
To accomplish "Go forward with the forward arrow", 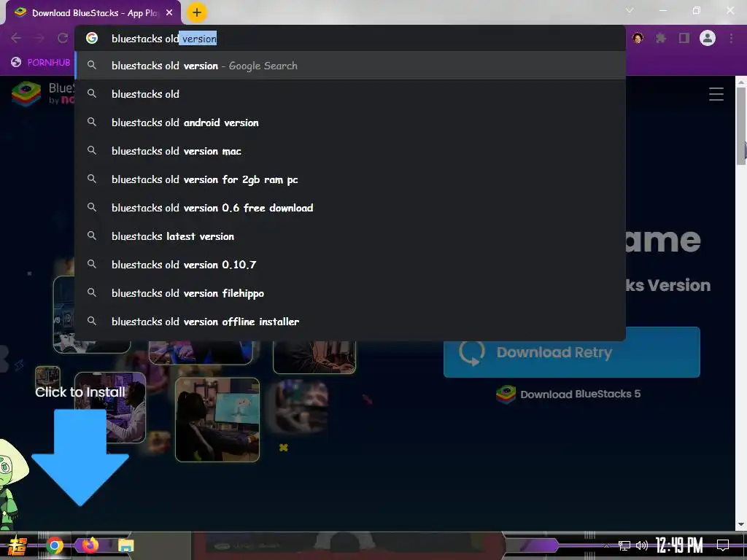I will click(x=39, y=38).
